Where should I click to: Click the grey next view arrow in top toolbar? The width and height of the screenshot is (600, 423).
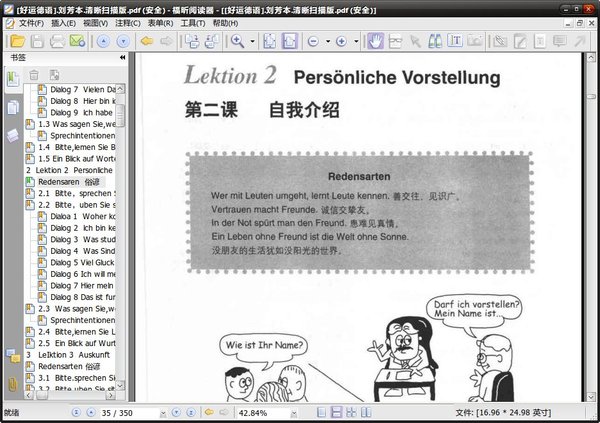pos(166,41)
